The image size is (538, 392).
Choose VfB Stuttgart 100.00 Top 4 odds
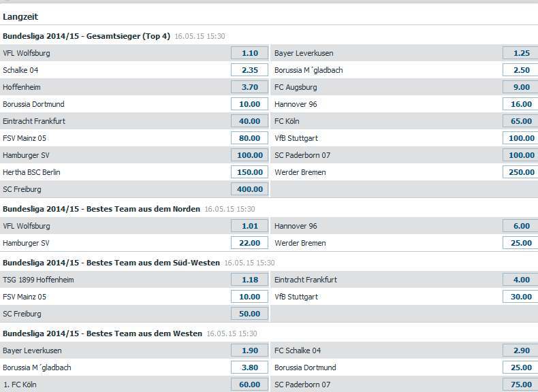pos(520,138)
